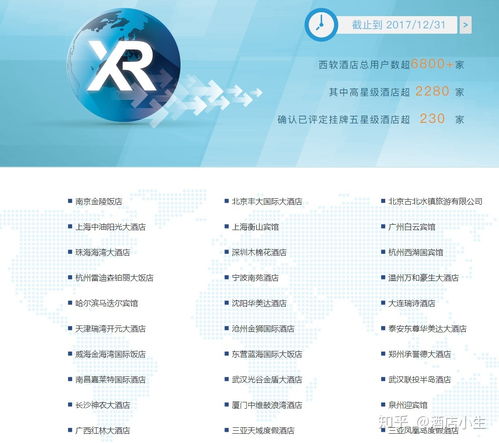Select 深圳木棉花酒店 entry

[x=259, y=252]
